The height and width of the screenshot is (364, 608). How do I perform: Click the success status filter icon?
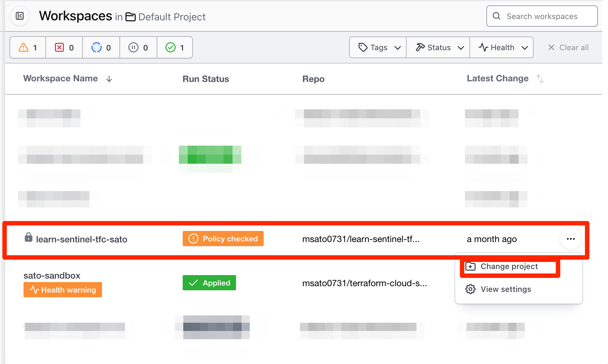pyautogui.click(x=171, y=47)
